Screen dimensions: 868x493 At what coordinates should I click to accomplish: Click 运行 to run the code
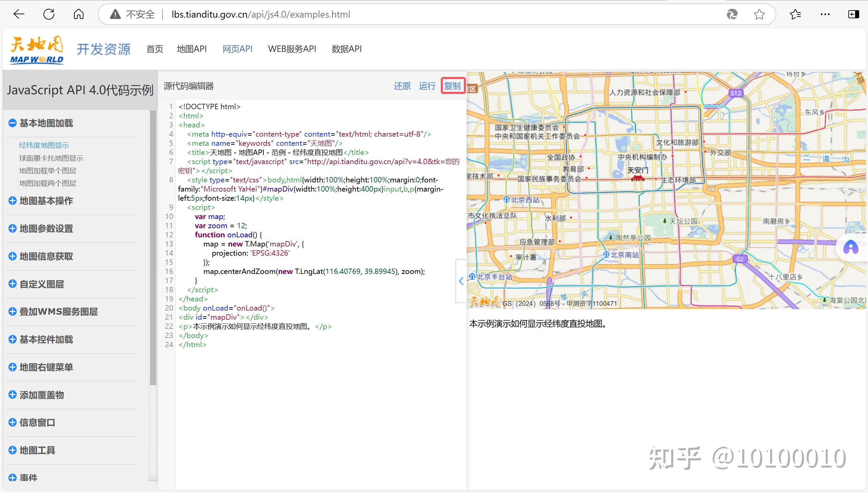[427, 86]
